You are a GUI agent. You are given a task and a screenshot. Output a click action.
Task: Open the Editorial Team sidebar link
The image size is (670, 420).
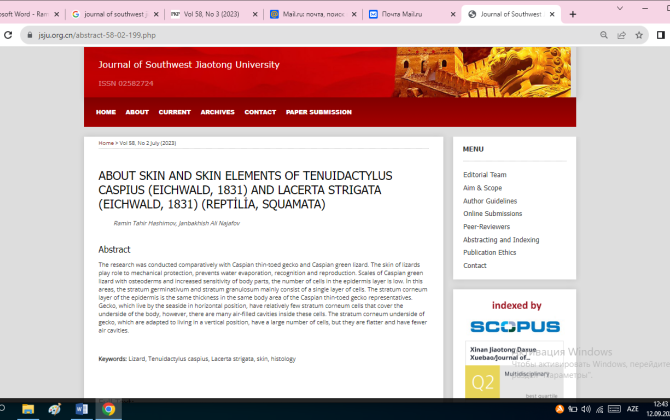[x=484, y=175]
